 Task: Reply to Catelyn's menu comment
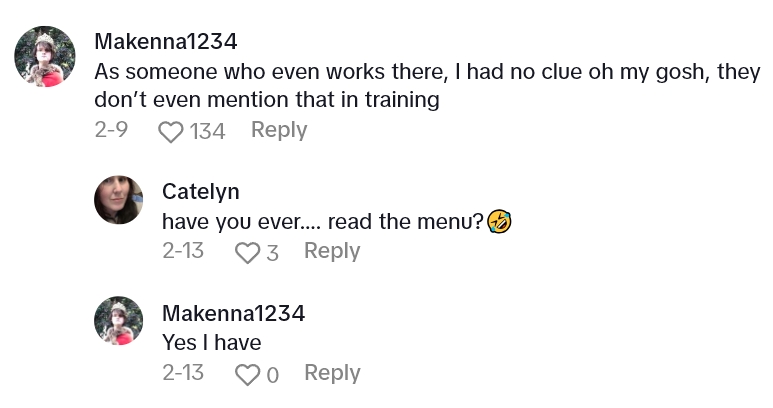pyautogui.click(x=332, y=251)
